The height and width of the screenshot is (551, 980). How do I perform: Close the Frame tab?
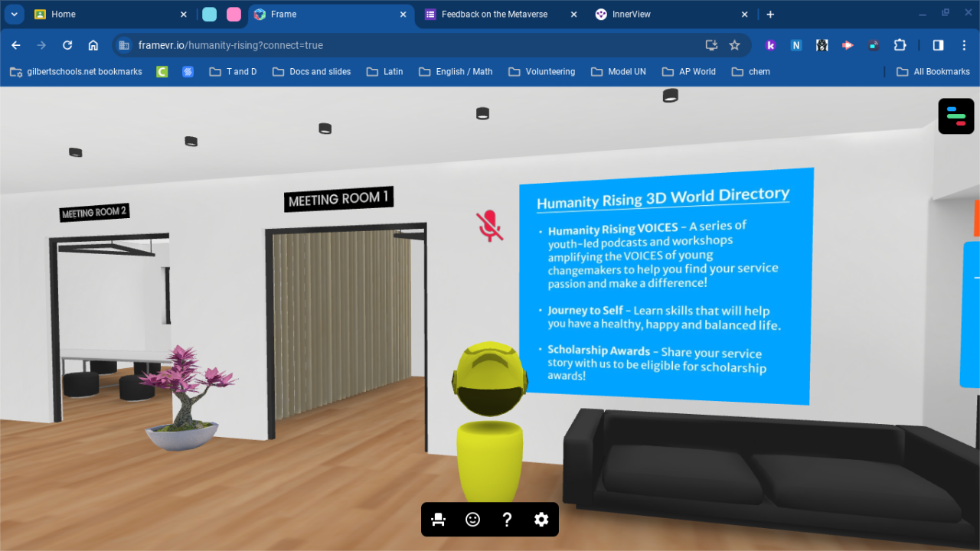pyautogui.click(x=403, y=15)
